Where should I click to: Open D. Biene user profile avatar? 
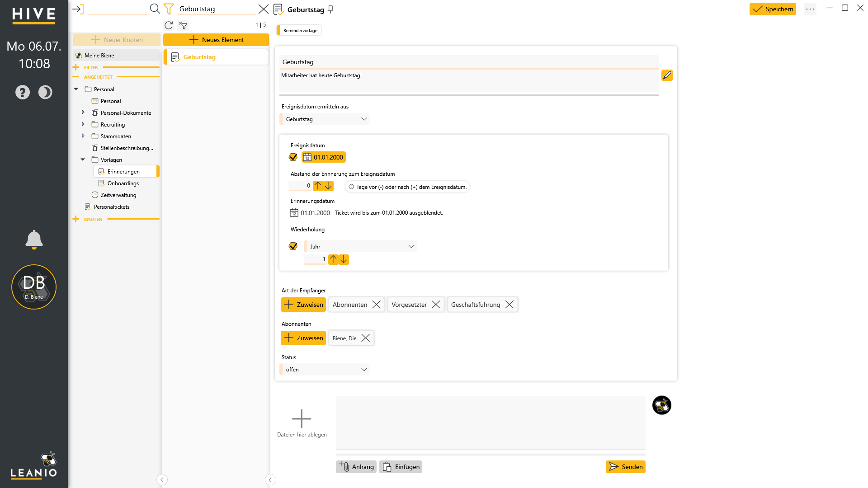coord(34,287)
